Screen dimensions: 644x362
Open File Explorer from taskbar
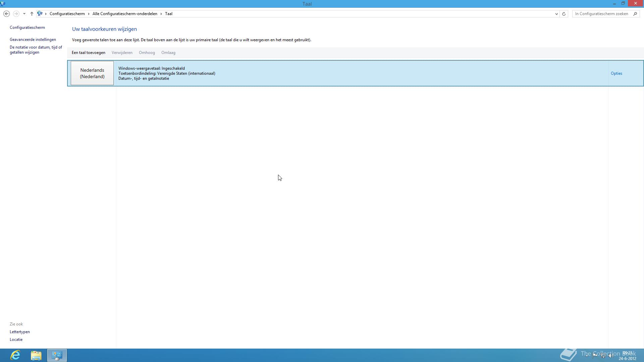click(36, 355)
